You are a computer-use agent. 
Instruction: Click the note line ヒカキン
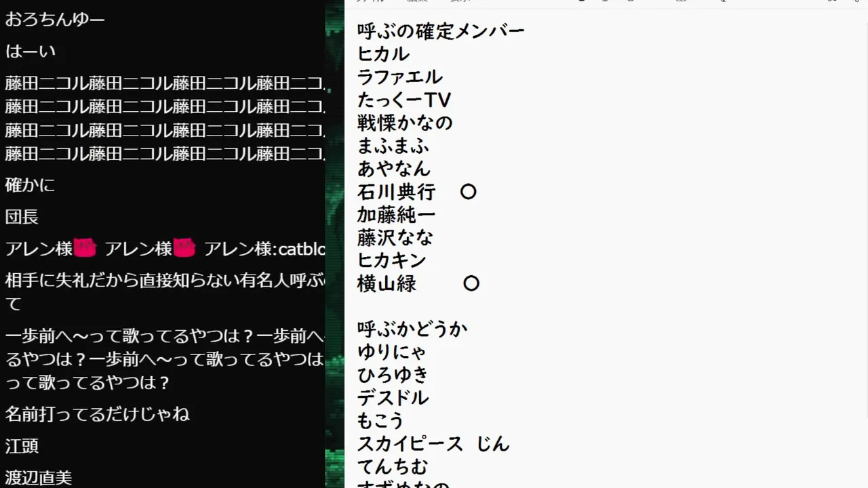(x=392, y=260)
